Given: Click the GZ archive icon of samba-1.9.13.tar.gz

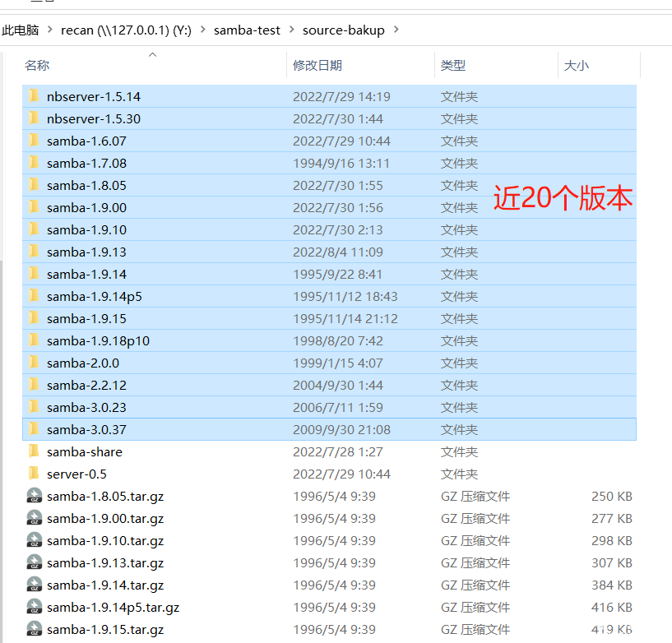Looking at the screenshot, I should coord(35,563).
